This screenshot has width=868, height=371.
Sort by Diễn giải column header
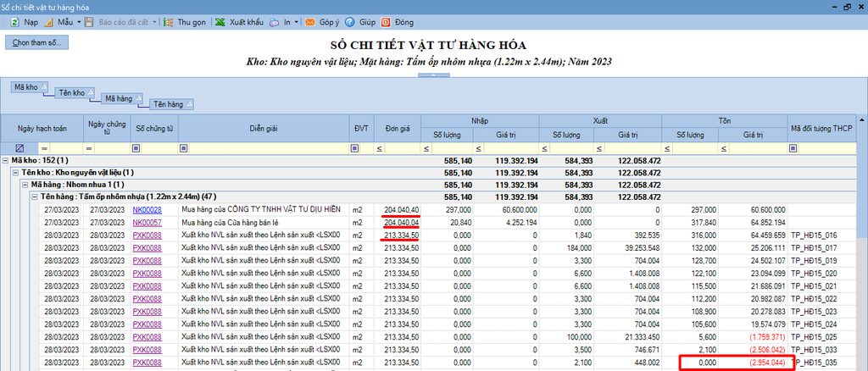tap(263, 128)
